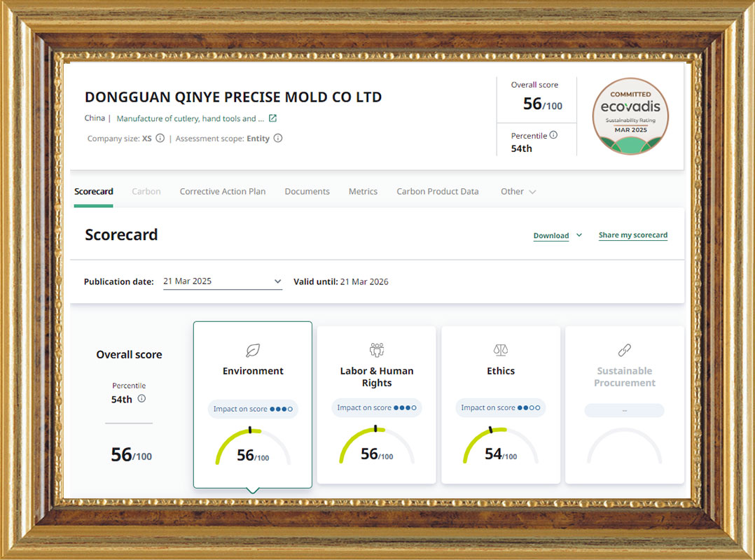This screenshot has width=755, height=560.
Task: Click the Download link
Action: [550, 236]
